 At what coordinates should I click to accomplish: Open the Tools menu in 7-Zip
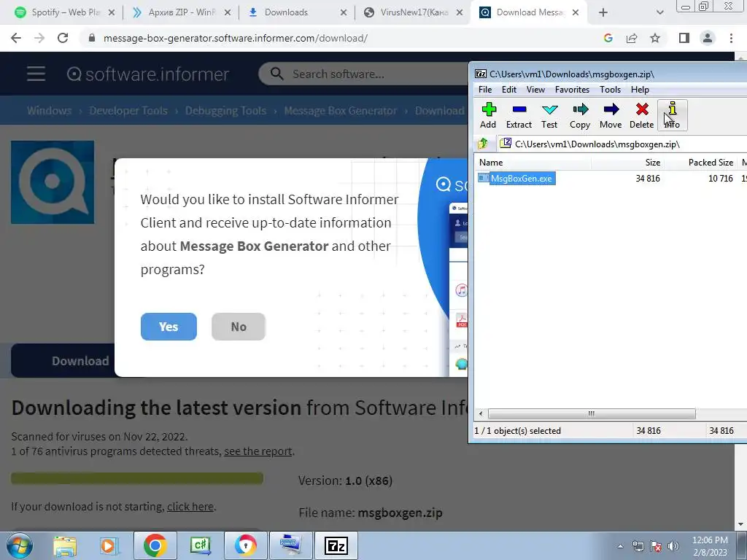610,90
